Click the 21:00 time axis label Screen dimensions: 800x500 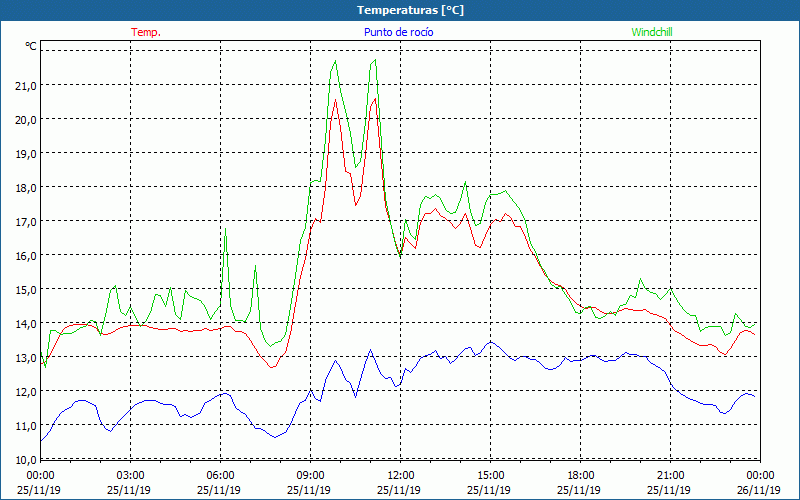click(670, 476)
